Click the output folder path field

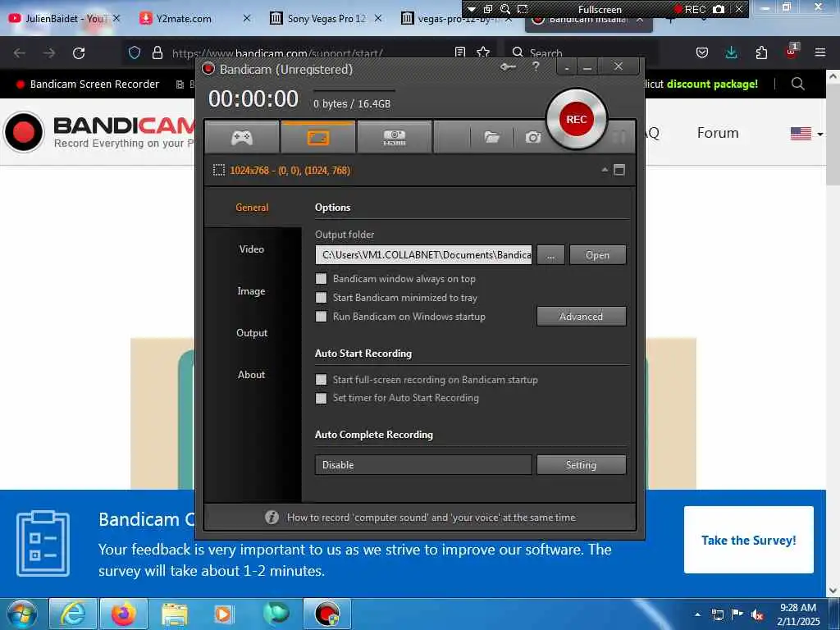[424, 255]
